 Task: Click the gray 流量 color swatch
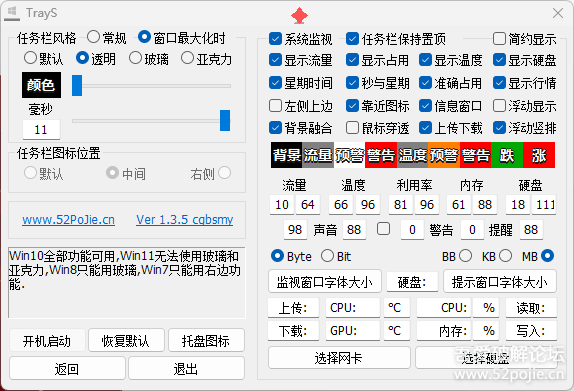(318, 155)
